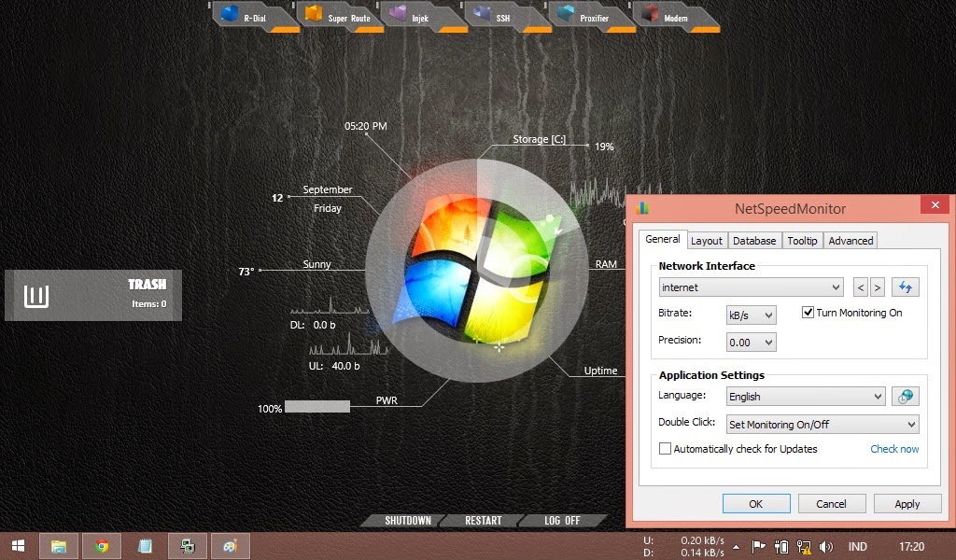
Task: Select next network interface arrow
Action: [x=878, y=287]
